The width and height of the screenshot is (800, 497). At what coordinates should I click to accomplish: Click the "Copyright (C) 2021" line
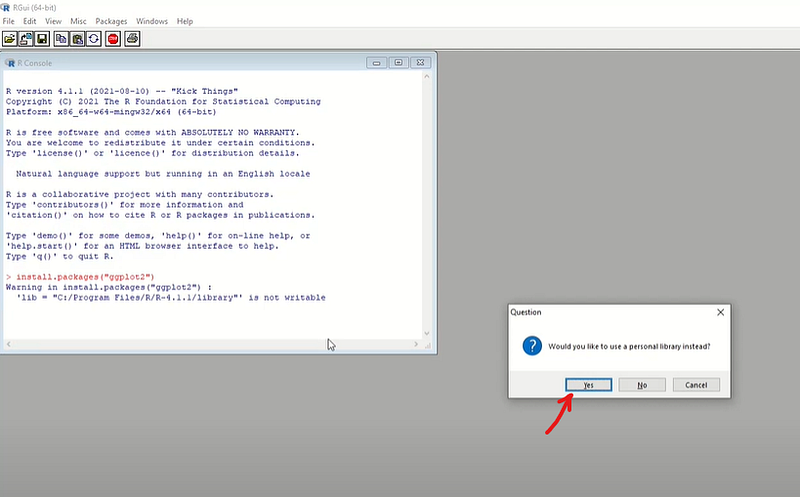point(163,102)
